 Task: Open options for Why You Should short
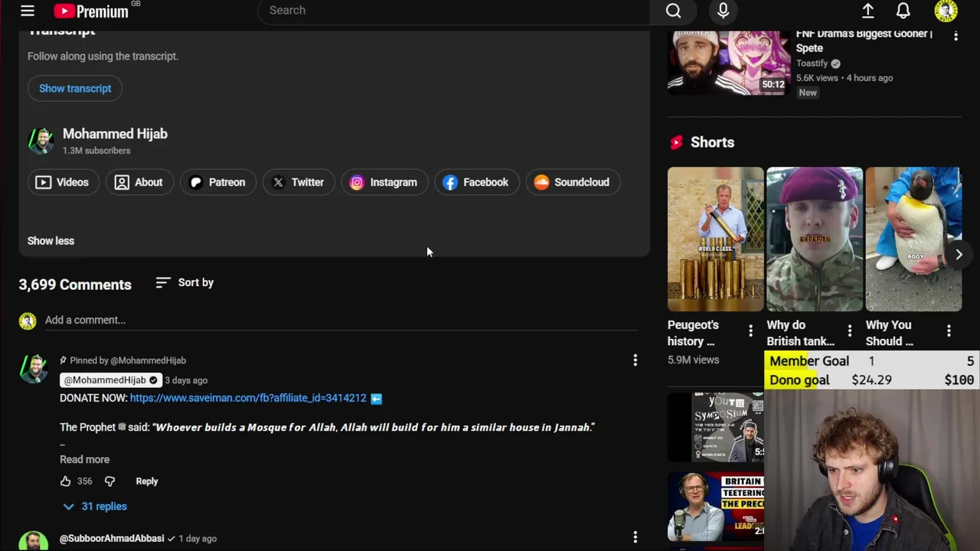coord(949,331)
